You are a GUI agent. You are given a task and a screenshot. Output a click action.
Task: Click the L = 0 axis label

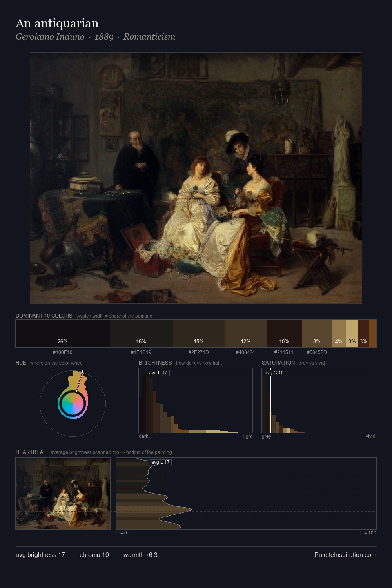click(122, 533)
